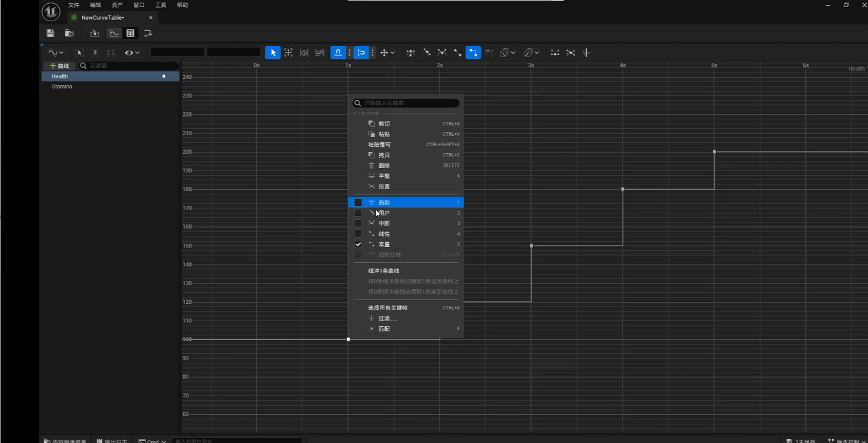
Task: Uncheck the 常量 (constant) interpolation option
Action: [x=406, y=244]
